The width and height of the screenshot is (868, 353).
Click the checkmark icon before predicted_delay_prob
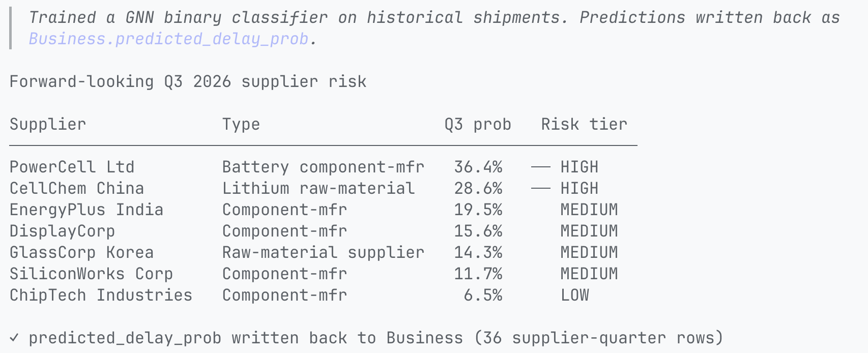pyautogui.click(x=14, y=338)
